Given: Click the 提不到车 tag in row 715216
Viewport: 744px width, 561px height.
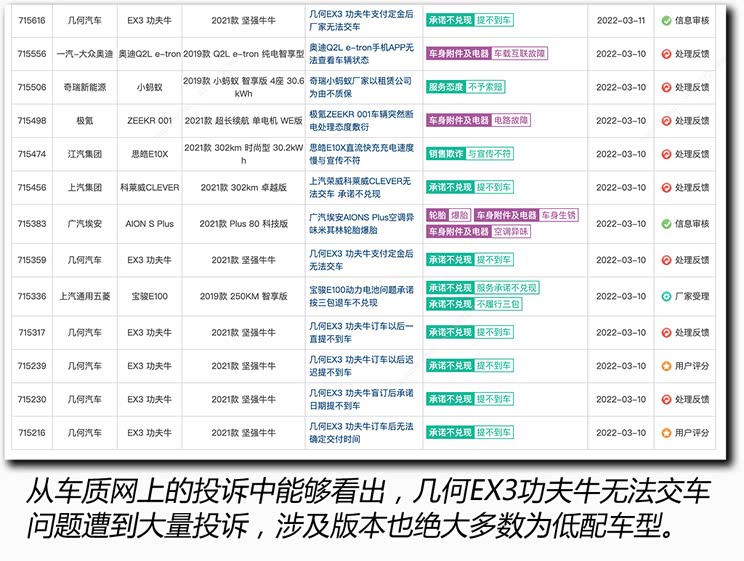Looking at the screenshot, I should click(493, 432).
